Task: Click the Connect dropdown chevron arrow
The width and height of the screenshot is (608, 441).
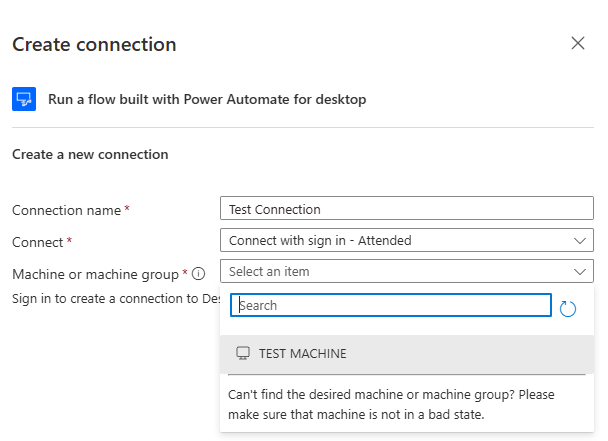Action: pyautogui.click(x=580, y=241)
